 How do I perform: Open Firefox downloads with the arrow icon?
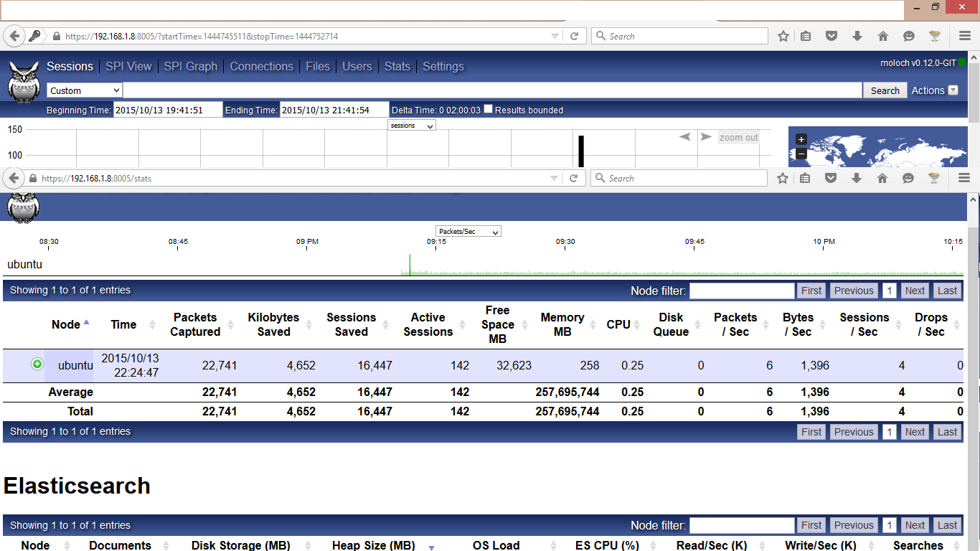(857, 178)
